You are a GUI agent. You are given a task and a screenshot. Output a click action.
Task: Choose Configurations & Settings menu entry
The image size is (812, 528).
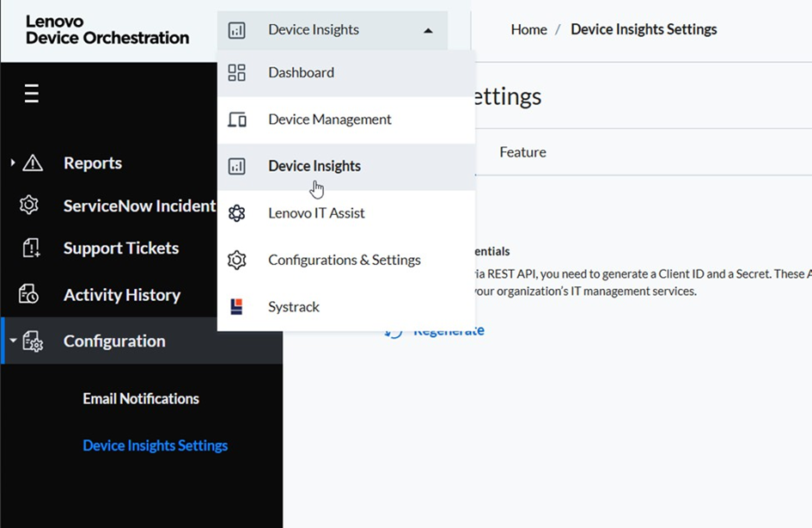click(x=344, y=260)
